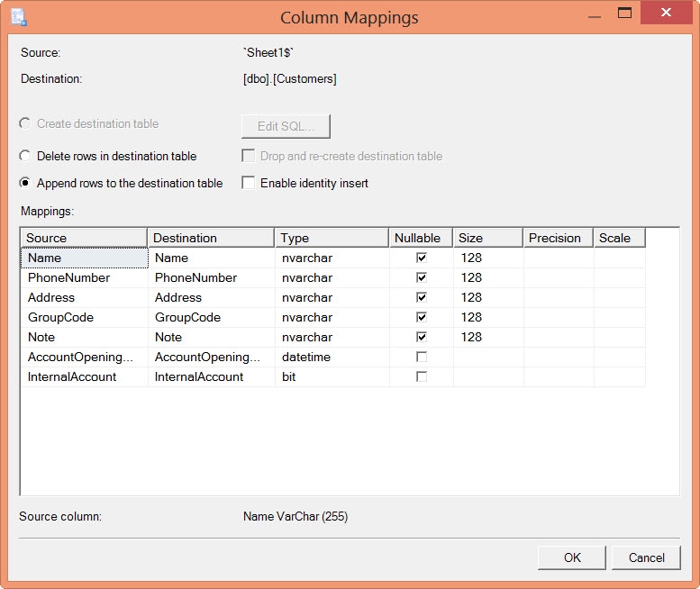Click the `Sheet1$` source value
The width and height of the screenshot is (700, 589).
tap(268, 52)
